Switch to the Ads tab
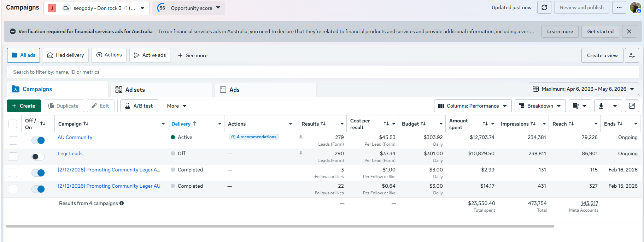 pyautogui.click(x=265, y=90)
